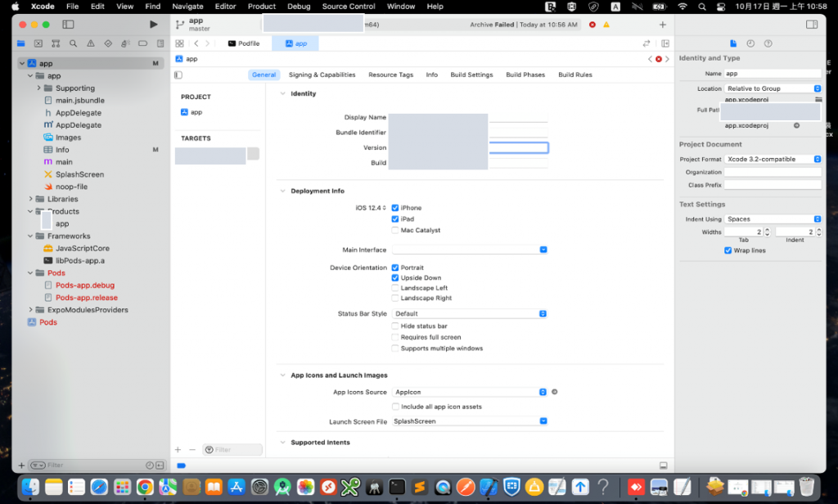
Task: Check the Hide status bar option
Action: 395,326
